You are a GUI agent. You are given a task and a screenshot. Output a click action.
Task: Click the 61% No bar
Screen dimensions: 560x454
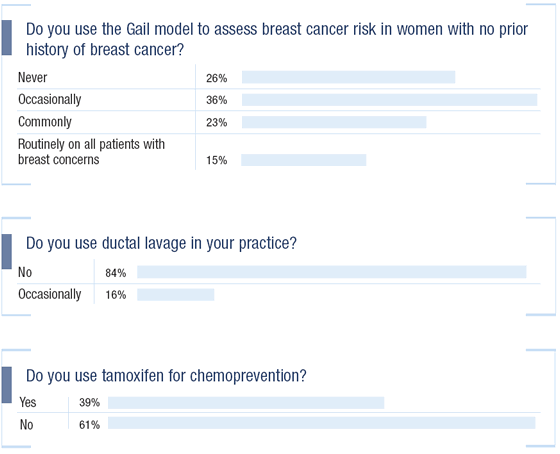322,423
